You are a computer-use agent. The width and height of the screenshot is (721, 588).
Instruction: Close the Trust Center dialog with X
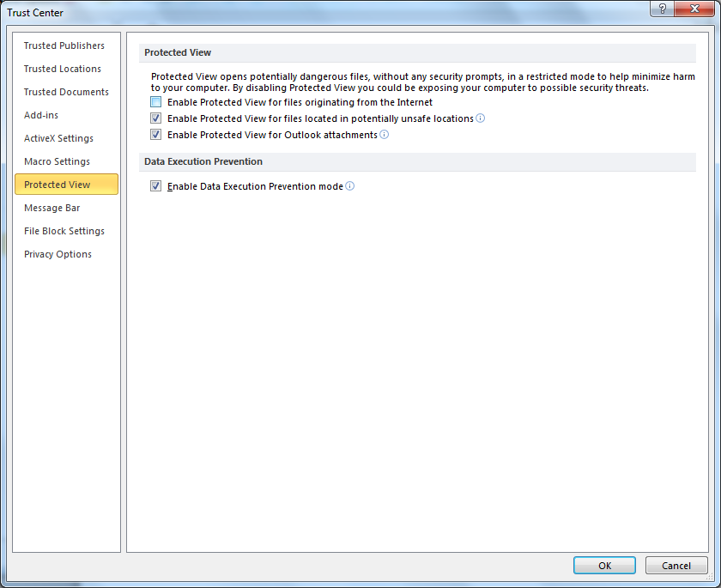pyautogui.click(x=694, y=9)
